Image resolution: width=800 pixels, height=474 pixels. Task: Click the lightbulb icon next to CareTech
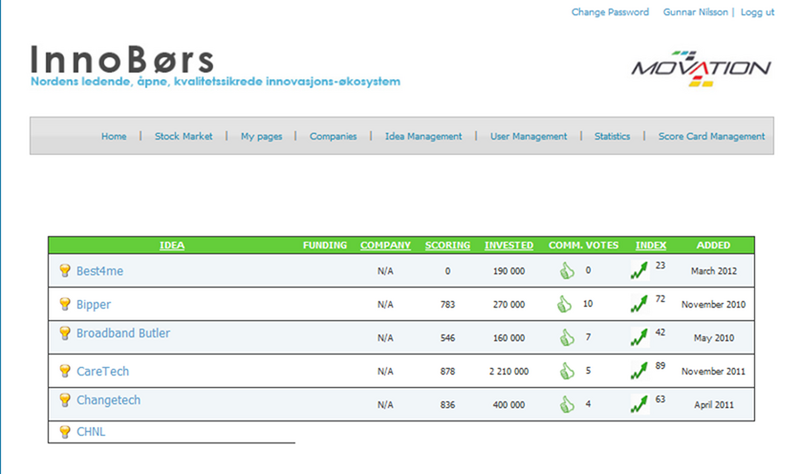coord(65,370)
